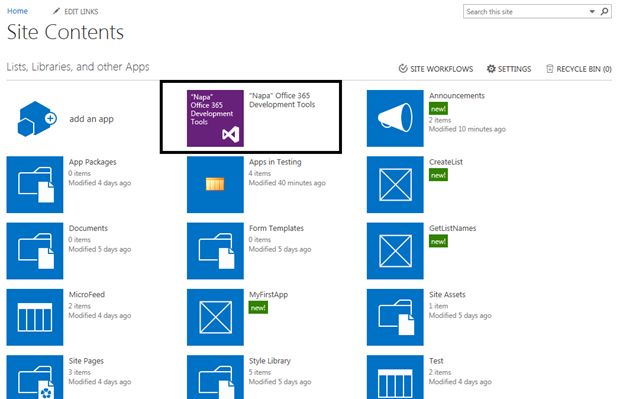
Task: Open the Style Library tile icon
Action: [215, 377]
